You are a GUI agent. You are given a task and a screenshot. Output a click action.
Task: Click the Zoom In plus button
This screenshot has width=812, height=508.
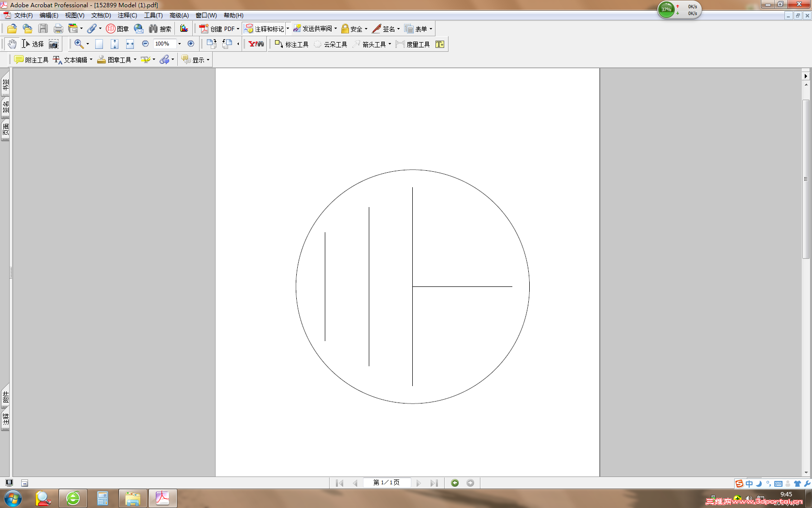(191, 44)
